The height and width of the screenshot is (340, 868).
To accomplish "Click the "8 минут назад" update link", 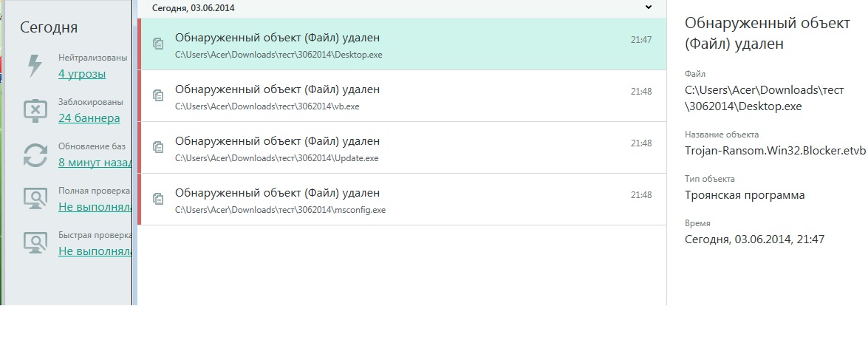I will click(x=95, y=163).
